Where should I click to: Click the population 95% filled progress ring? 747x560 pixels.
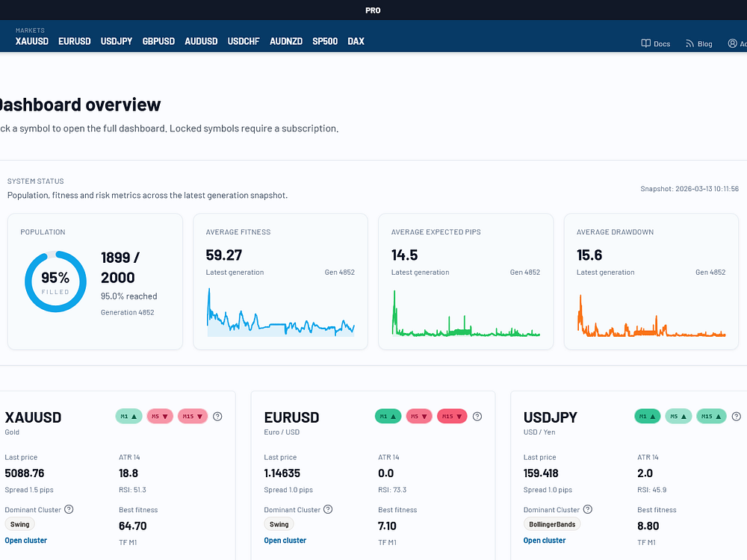pos(55,281)
